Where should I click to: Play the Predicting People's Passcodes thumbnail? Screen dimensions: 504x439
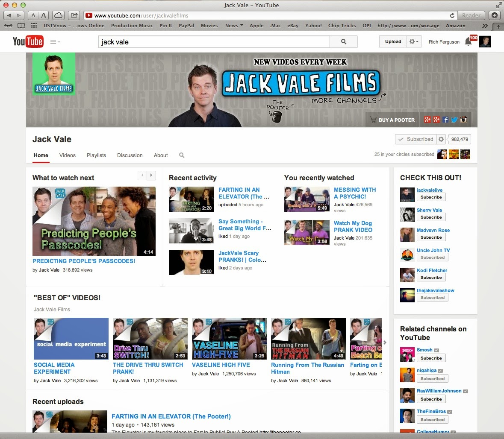(x=94, y=221)
